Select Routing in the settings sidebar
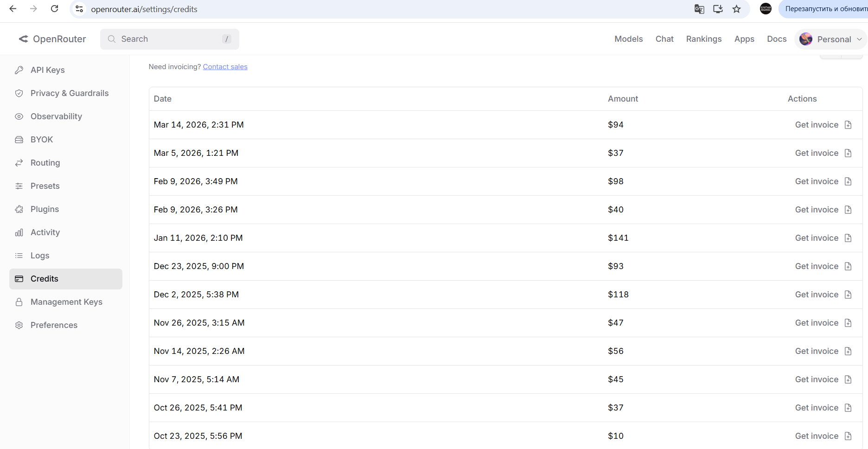 click(45, 163)
